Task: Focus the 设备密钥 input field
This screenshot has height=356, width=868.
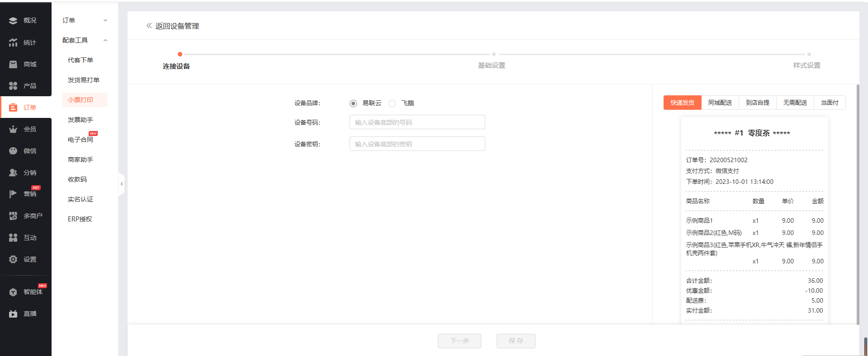Action: (417, 144)
